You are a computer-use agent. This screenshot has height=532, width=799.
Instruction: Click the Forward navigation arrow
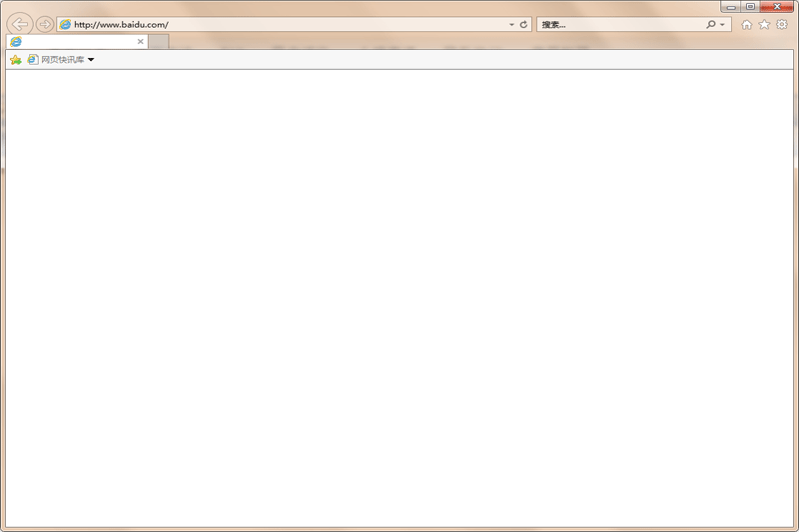coord(45,24)
